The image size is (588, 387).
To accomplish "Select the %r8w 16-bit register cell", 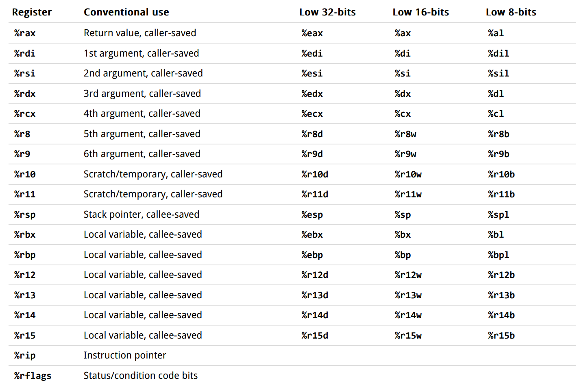I will coord(405,134).
